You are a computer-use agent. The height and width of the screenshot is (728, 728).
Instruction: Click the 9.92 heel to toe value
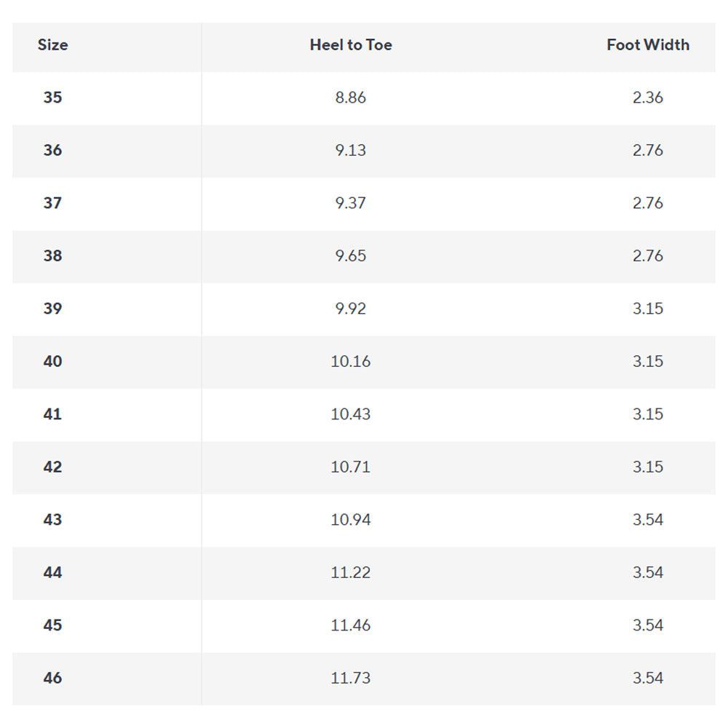coord(351,309)
